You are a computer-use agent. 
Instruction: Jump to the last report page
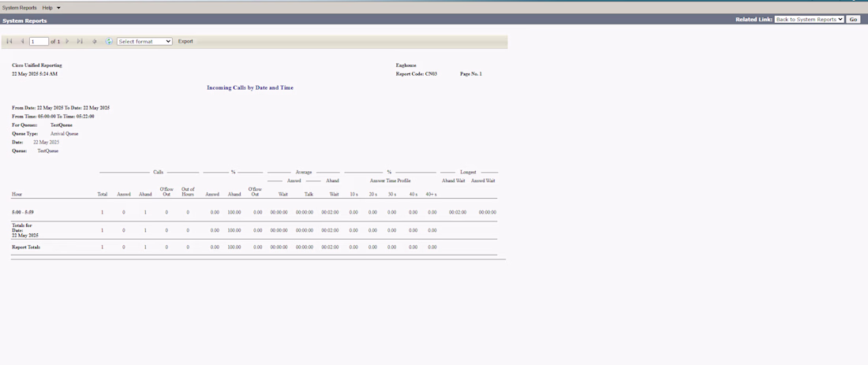pyautogui.click(x=80, y=42)
